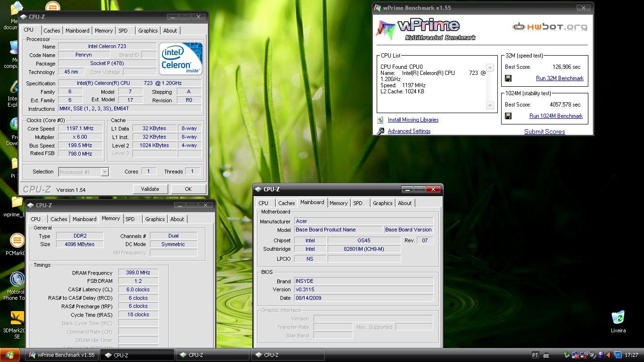Click the Southbridge 82801IM (ICH9-M) value
Screen dimensions: 644x362
[364, 249]
